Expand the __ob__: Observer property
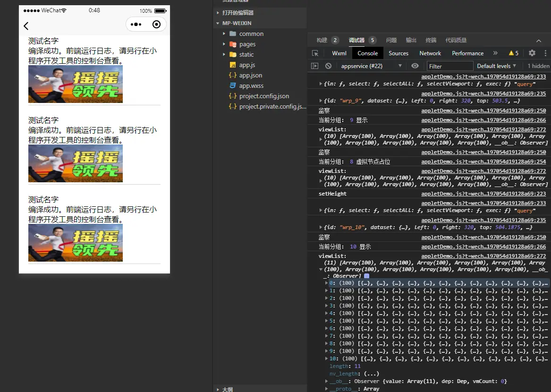Screen dimensions: 551x392 point(326,381)
